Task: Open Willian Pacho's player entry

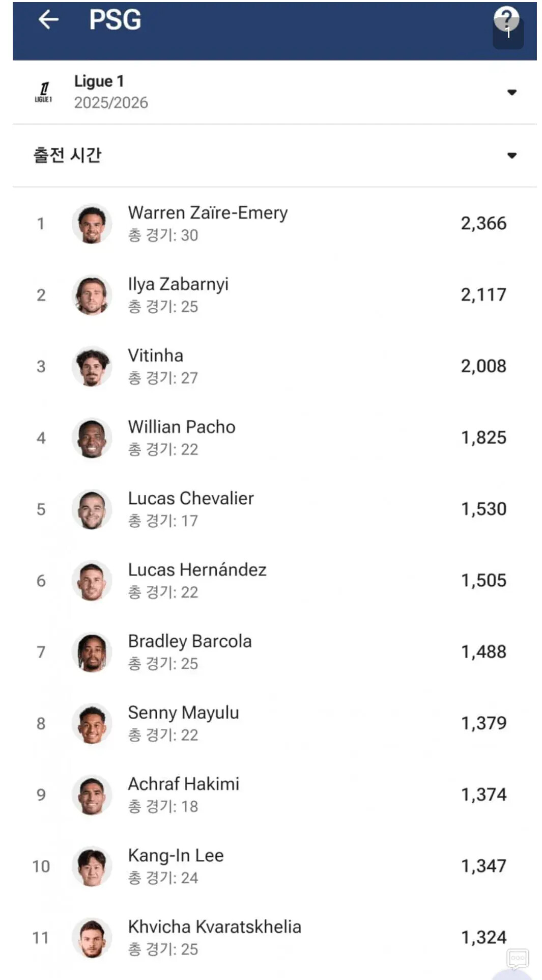Action: coord(275,438)
